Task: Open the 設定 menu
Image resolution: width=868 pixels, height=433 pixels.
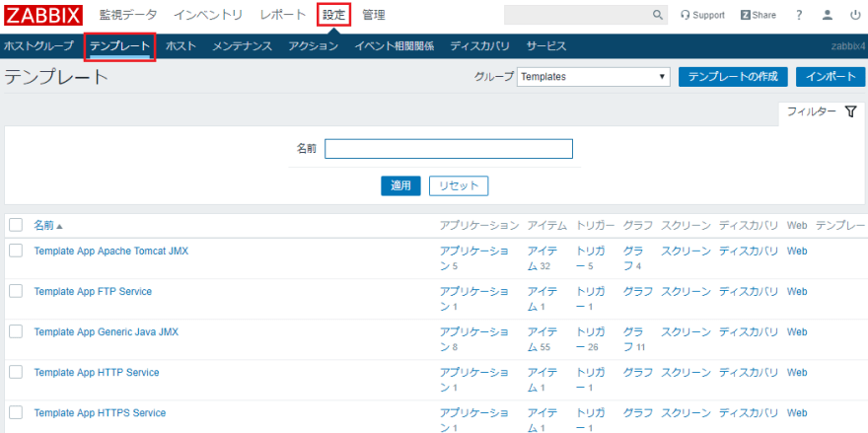Action: (333, 15)
